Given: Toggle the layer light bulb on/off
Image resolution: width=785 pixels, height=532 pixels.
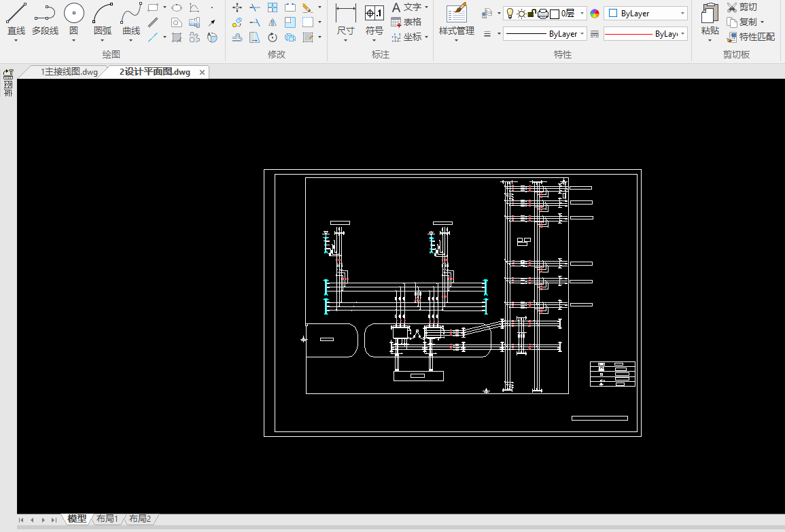Looking at the screenshot, I should 510,14.
